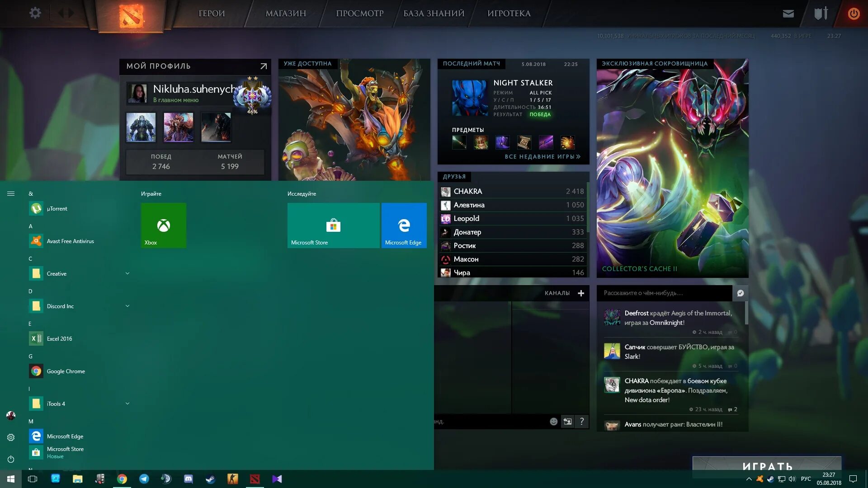Toggle the Start menu hamburger navigation
This screenshot has width=868, height=488.
(11, 194)
